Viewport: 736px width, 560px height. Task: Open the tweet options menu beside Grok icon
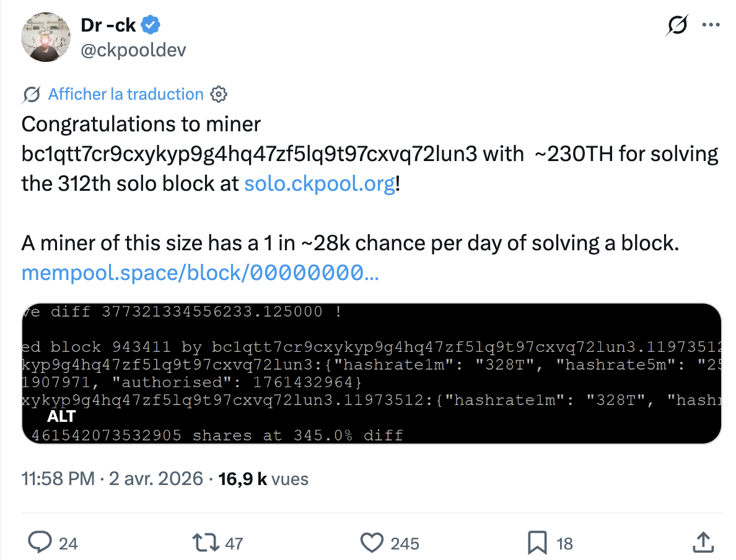pyautogui.click(x=712, y=24)
